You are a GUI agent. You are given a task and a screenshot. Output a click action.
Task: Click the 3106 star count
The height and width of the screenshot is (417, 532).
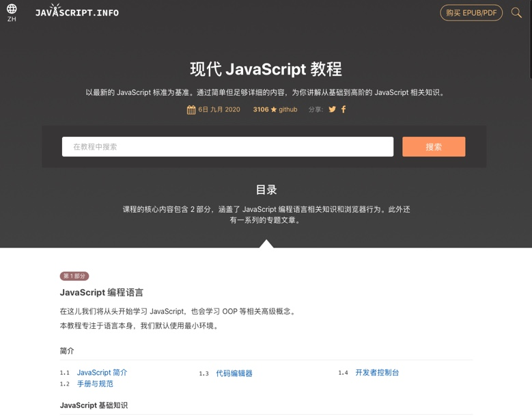(261, 109)
